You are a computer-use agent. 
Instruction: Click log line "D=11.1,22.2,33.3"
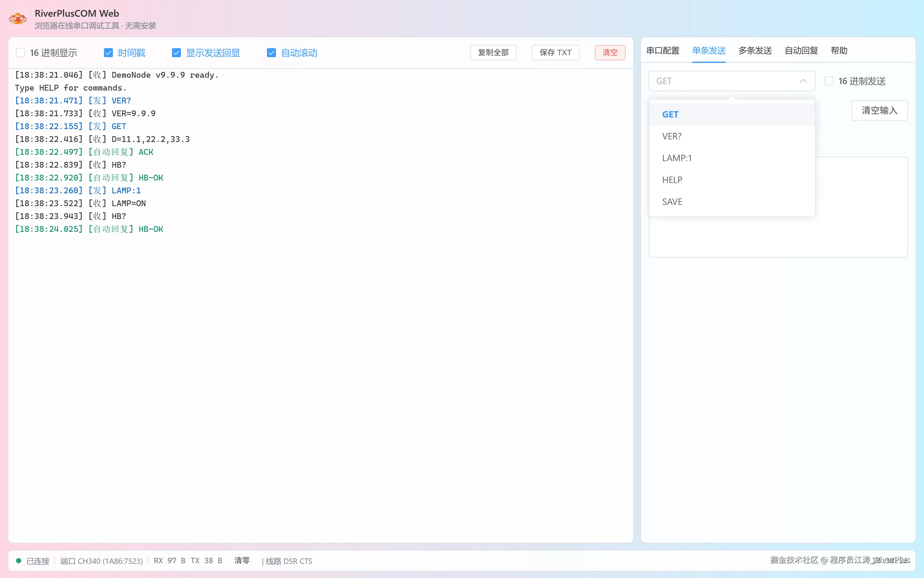102,139
